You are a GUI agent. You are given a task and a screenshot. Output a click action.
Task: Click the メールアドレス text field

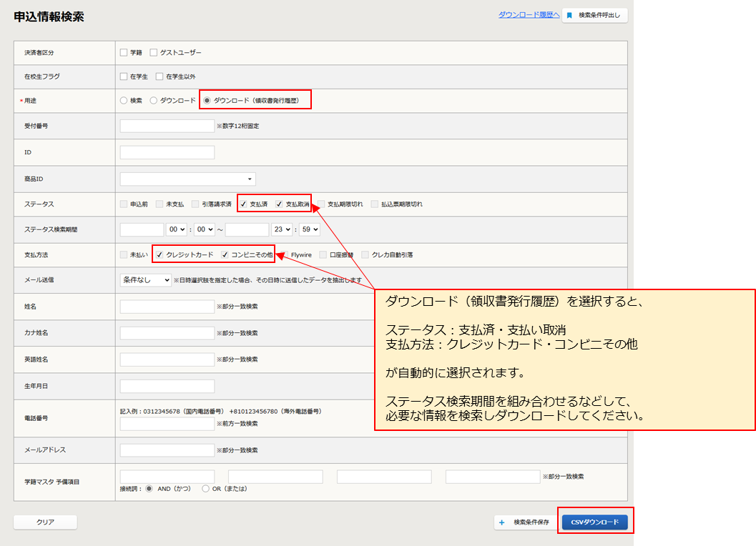[167, 450]
